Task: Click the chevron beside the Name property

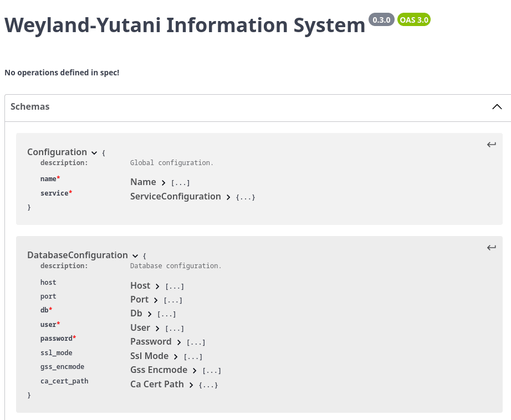Action: tap(163, 182)
